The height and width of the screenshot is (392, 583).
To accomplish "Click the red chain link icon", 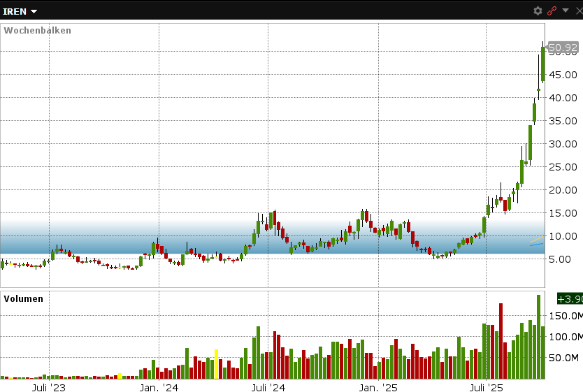I will tap(552, 11).
